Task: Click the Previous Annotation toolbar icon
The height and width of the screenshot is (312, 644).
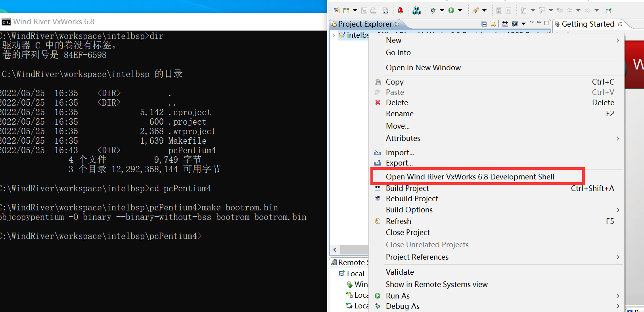Action: tap(542, 10)
